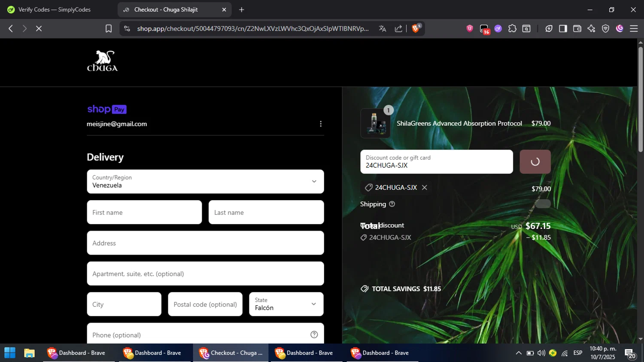Screen dimensions: 644x362
Task: Click the screenshot search toolbar icon
Action: (526, 28)
